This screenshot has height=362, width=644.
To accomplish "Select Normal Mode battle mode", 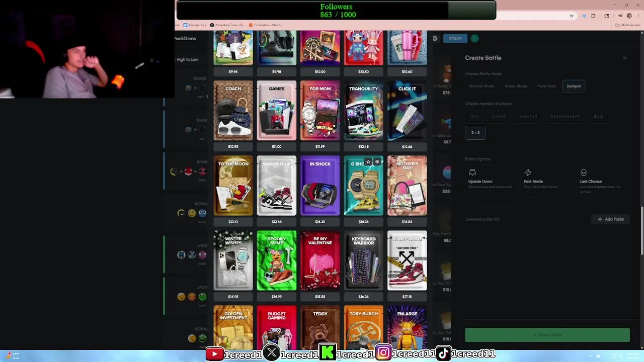I will pos(481,86).
